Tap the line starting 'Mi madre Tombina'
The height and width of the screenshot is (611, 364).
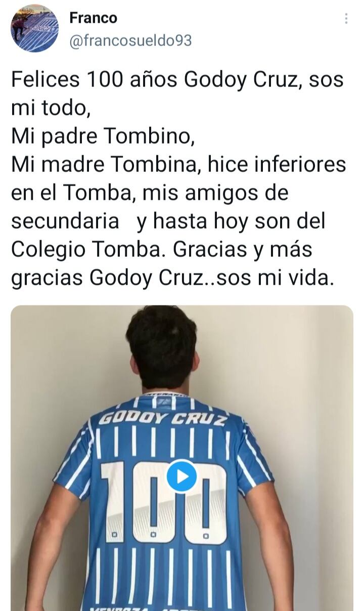(x=178, y=164)
